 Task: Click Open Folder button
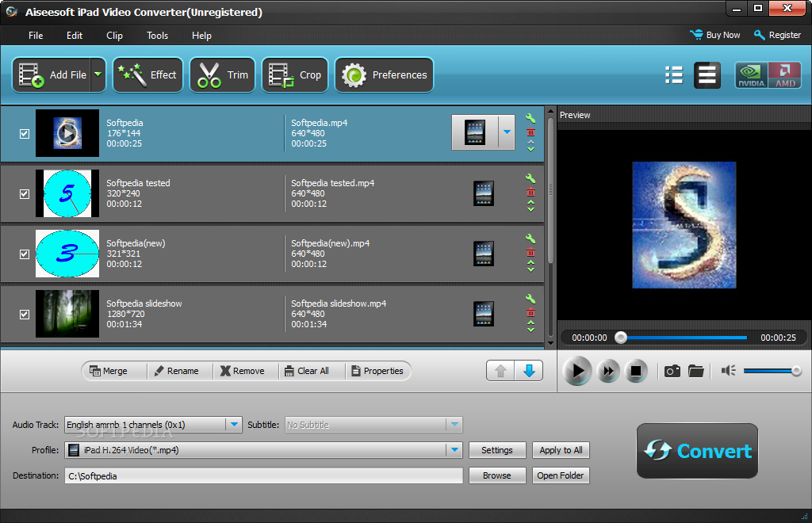(561, 475)
